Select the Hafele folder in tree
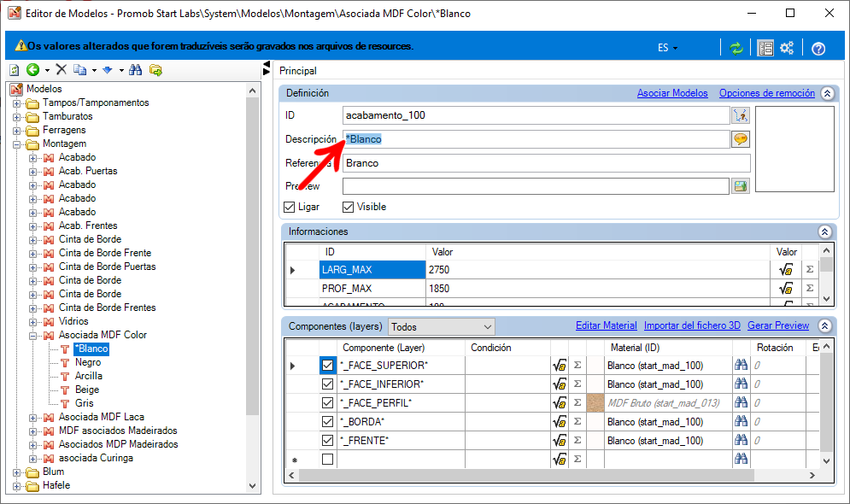Screen dimensions: 850x504 pyautogui.click(x=56, y=485)
